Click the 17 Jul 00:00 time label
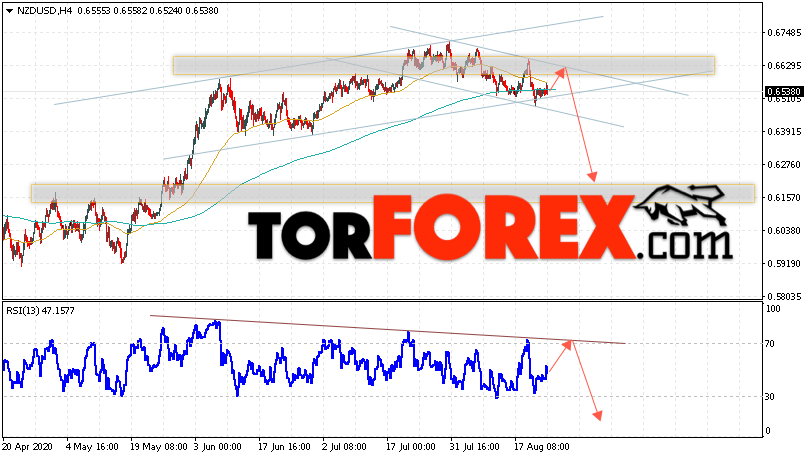Viewport: 808px width, 458px height. (411, 447)
